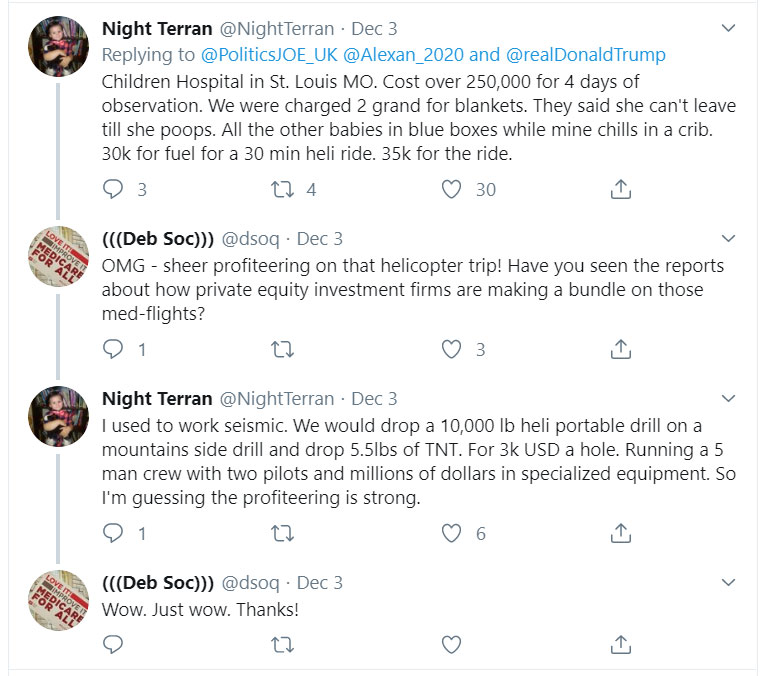Like the seismic drill tweet
768x676 pixels.
(452, 533)
